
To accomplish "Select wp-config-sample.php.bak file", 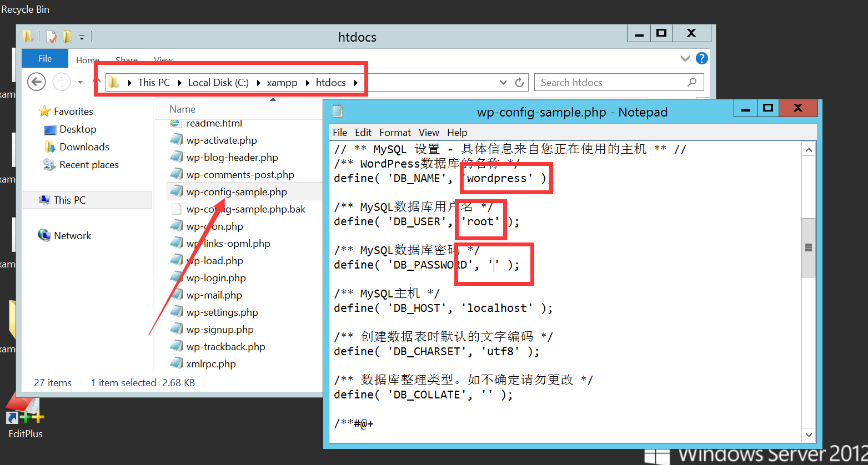I will (x=246, y=209).
